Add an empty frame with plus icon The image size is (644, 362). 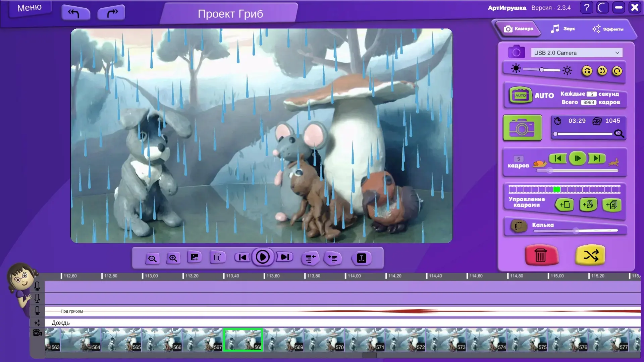click(x=565, y=205)
